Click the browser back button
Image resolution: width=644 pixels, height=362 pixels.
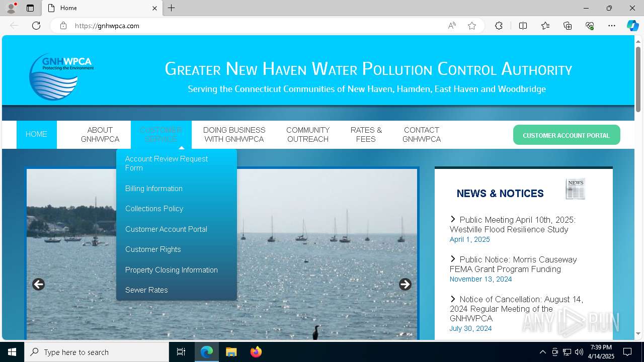tap(14, 26)
